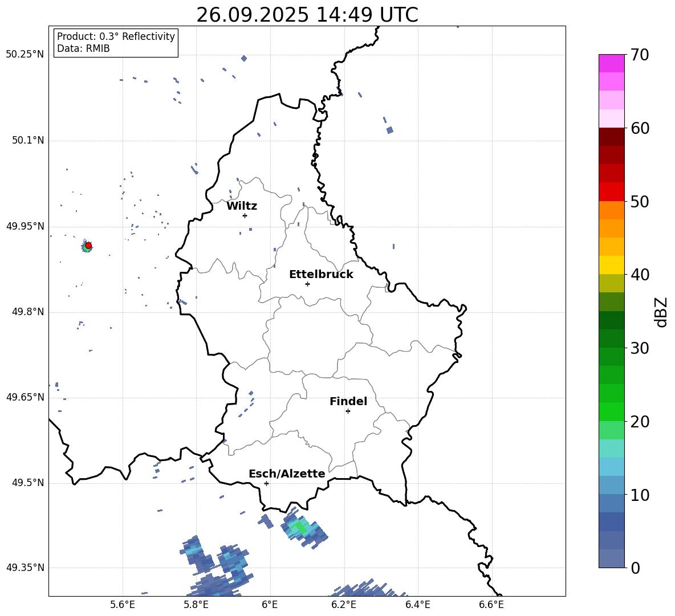Click the red radar site marker dot
This screenshot has height=616, width=675.
[88, 246]
